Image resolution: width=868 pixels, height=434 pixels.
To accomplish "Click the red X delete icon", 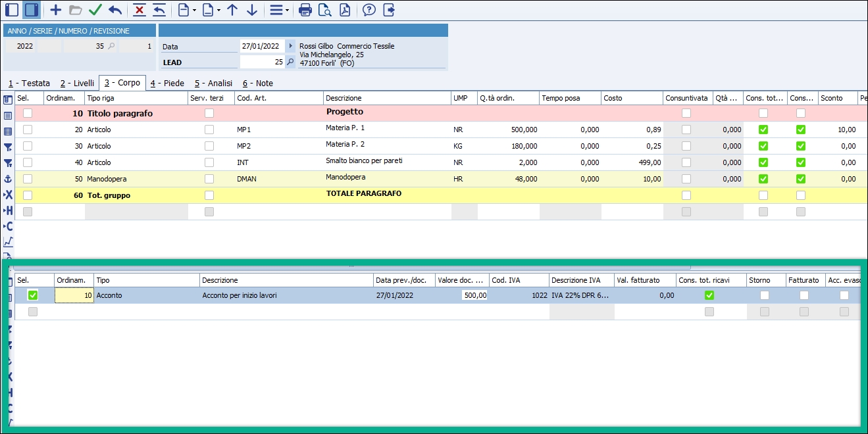I will pyautogui.click(x=139, y=10).
